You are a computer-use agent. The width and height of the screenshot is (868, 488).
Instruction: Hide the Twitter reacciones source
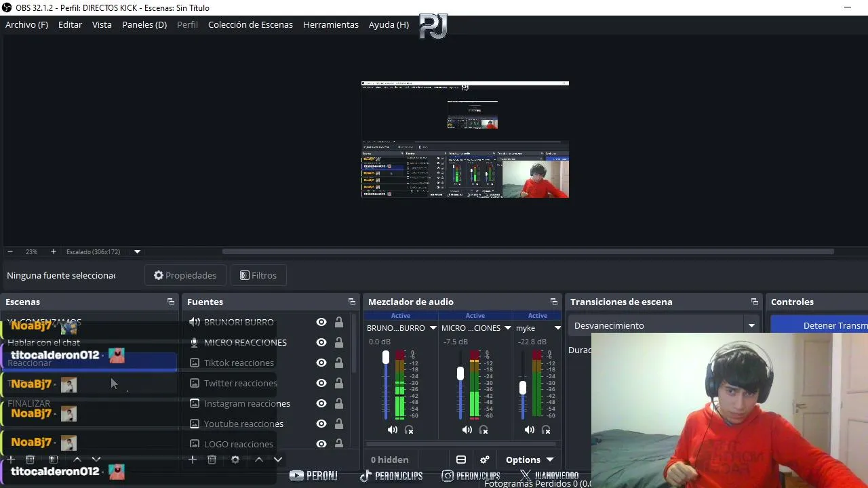point(321,383)
